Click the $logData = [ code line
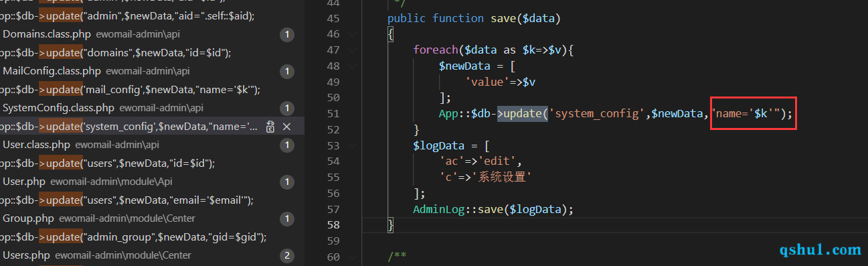Screen dimensions: 868x266 click(452, 145)
